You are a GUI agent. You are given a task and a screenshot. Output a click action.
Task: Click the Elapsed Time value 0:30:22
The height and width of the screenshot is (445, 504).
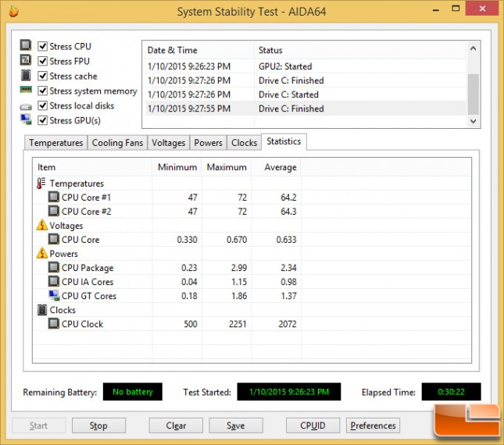(452, 392)
